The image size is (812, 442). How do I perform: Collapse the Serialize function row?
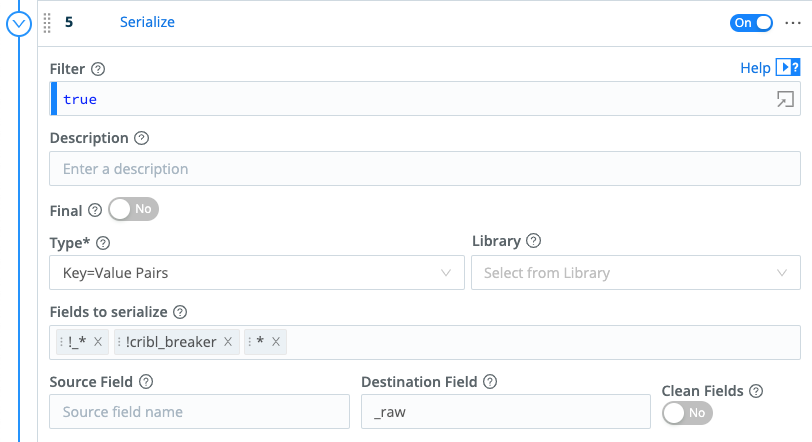(20, 22)
